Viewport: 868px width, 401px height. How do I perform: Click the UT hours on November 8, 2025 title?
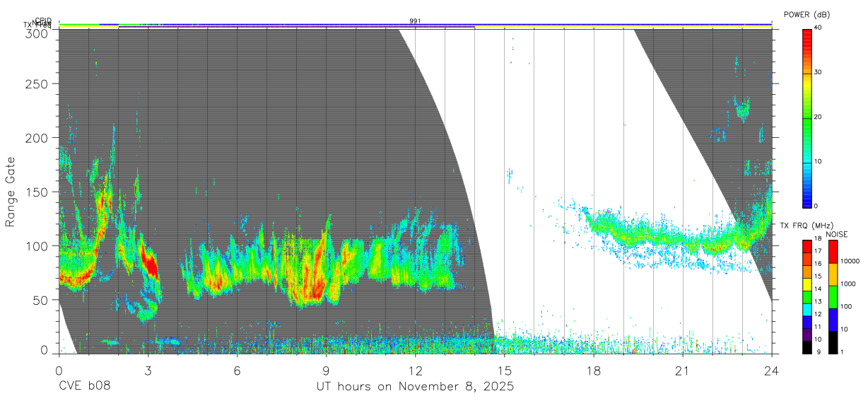point(415,387)
